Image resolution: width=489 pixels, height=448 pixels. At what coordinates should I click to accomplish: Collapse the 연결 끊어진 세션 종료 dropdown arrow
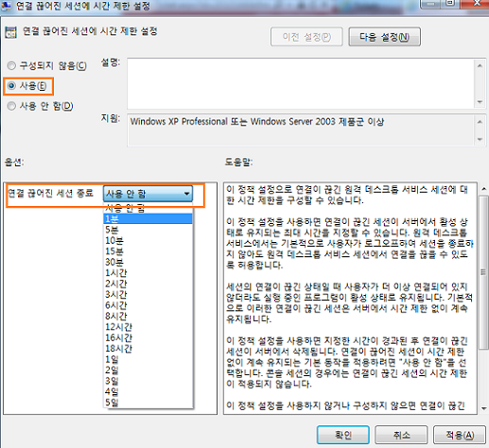[x=186, y=194]
